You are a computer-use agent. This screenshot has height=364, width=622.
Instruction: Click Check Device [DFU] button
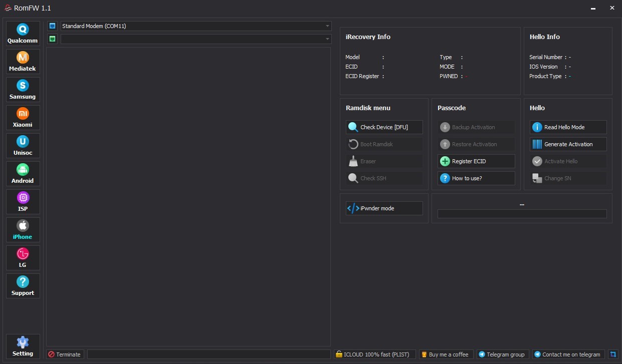384,127
